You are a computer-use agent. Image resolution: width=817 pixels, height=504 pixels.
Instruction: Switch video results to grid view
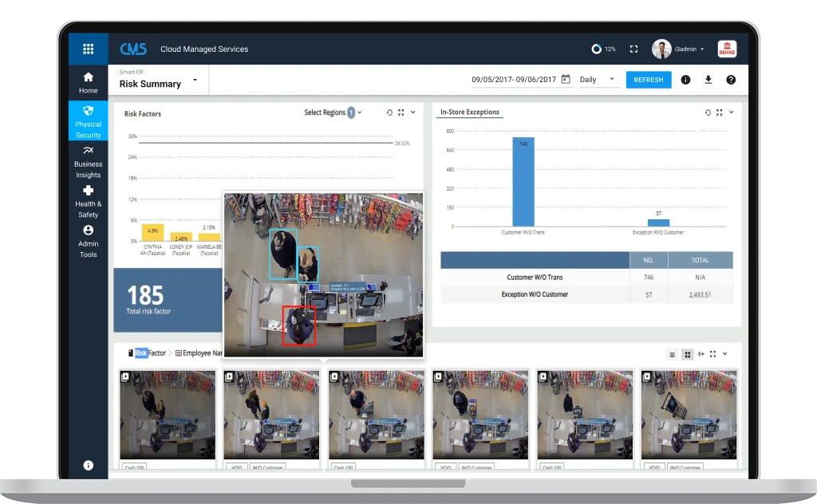(x=687, y=354)
